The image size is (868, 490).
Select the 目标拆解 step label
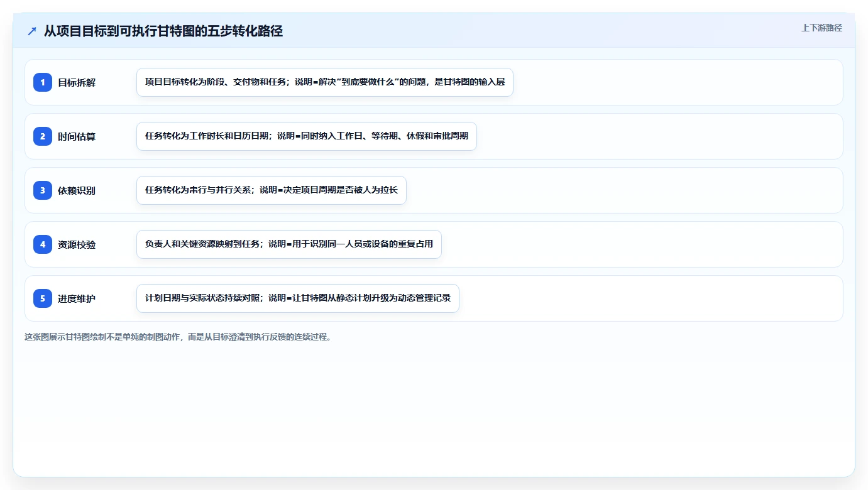[x=77, y=82]
